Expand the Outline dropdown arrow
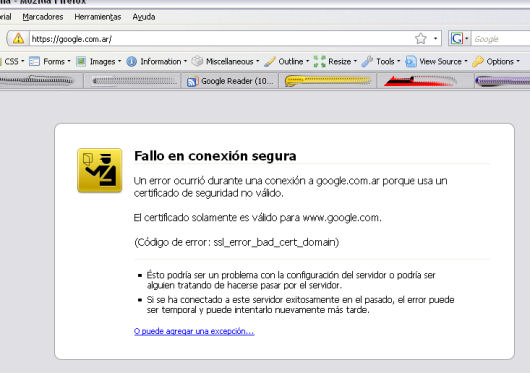Viewport: 530px width, 373px height. click(308, 61)
